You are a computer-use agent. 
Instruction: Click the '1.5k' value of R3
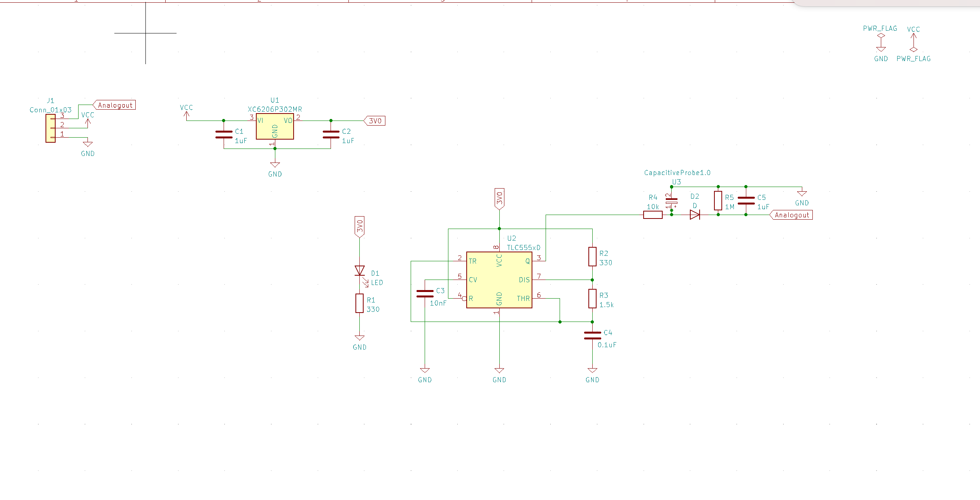click(607, 305)
